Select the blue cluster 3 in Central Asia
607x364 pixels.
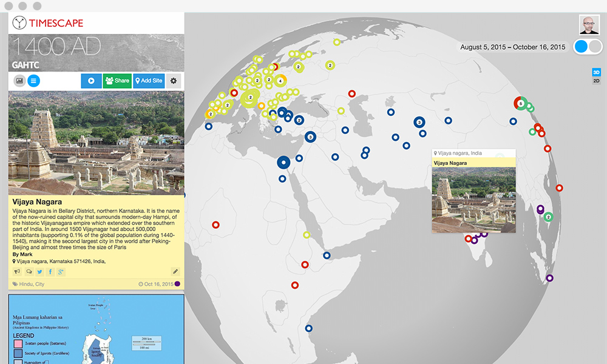[x=419, y=122]
